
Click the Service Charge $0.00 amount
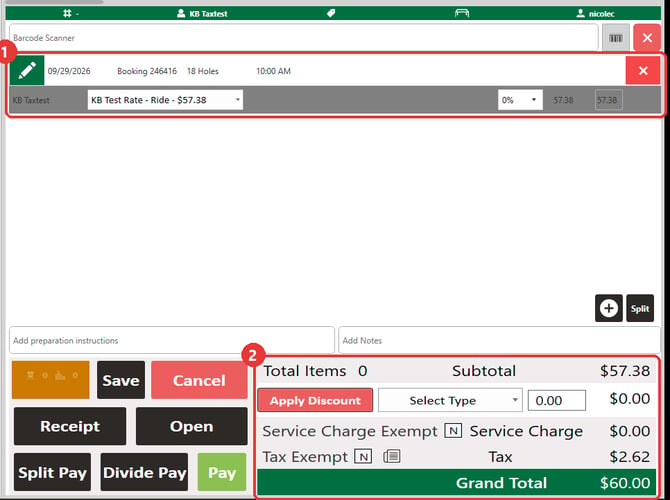click(x=629, y=431)
